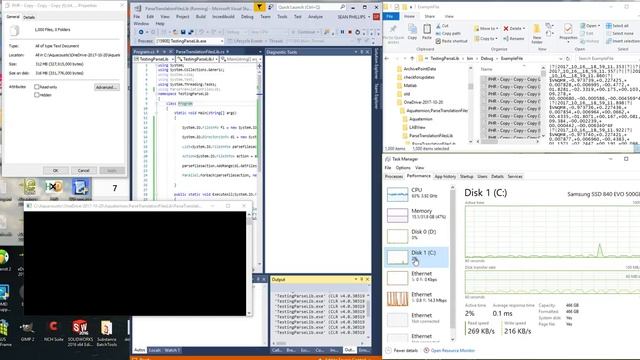Switch to ParseTranslationFilesLib.cs editor tab
This screenshot has height=360, width=640.
coord(200,52)
